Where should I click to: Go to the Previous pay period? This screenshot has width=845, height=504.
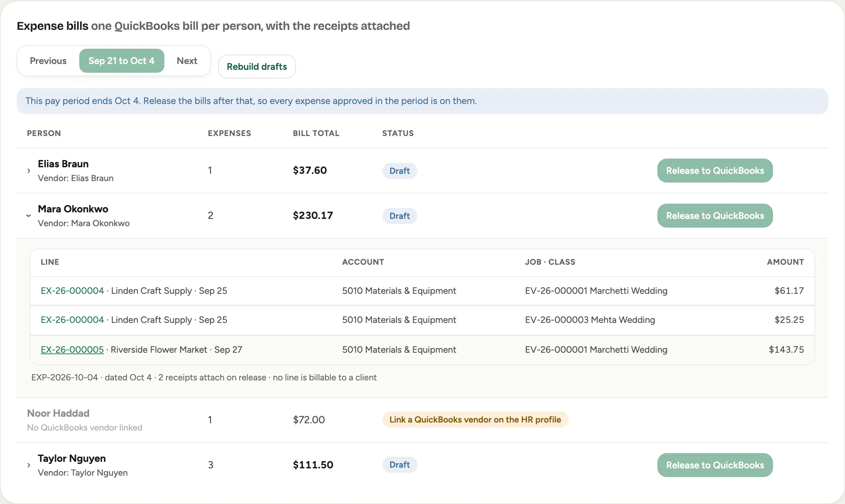pyautogui.click(x=48, y=61)
